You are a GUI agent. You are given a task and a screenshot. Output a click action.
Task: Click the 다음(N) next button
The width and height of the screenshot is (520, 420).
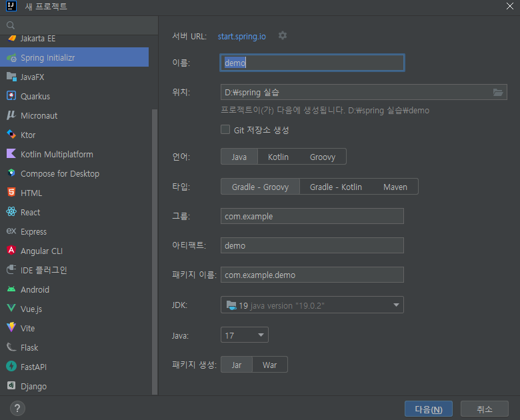coord(429,409)
